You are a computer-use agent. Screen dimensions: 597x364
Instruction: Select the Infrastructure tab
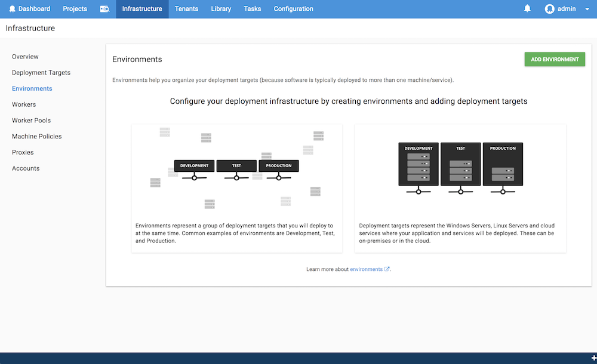coord(142,9)
